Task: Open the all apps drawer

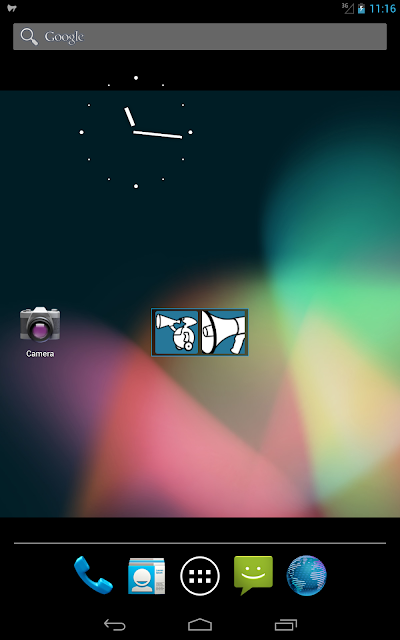Action: pyautogui.click(x=200, y=576)
